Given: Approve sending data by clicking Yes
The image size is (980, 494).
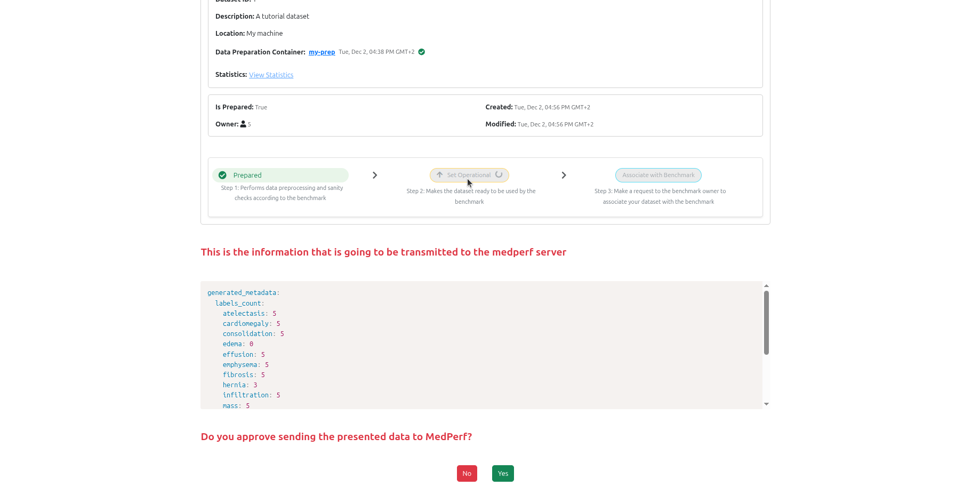Looking at the screenshot, I should pyautogui.click(x=502, y=473).
